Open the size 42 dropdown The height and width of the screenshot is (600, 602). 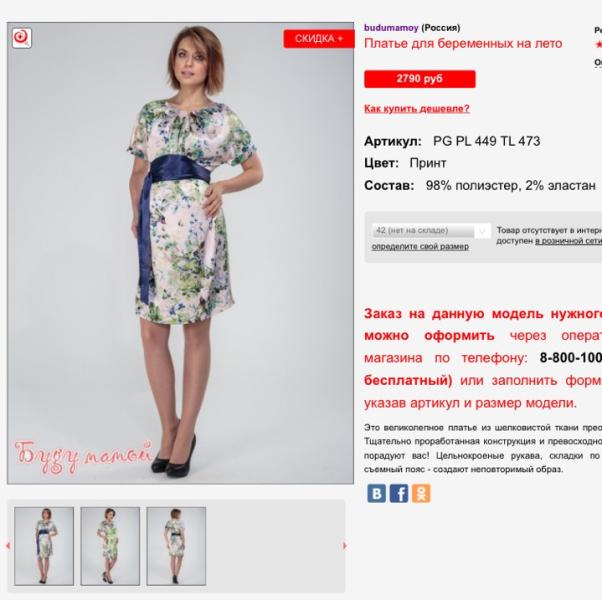(x=431, y=231)
